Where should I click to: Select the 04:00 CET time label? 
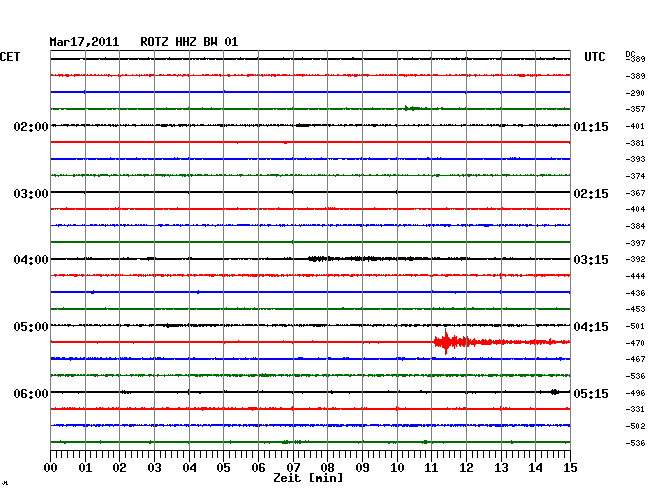(31, 260)
